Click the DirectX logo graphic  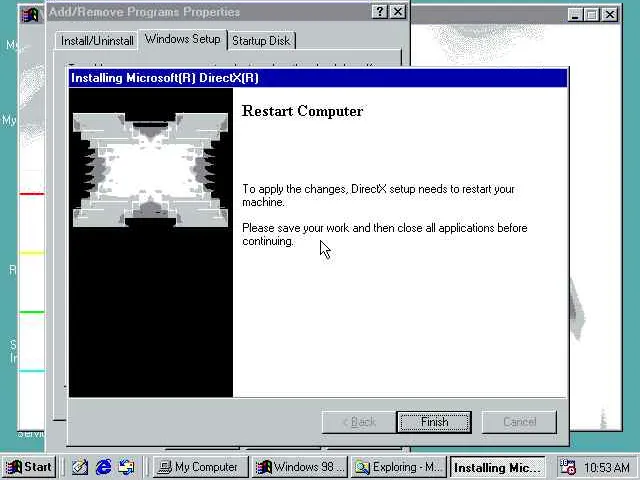[x=150, y=170]
